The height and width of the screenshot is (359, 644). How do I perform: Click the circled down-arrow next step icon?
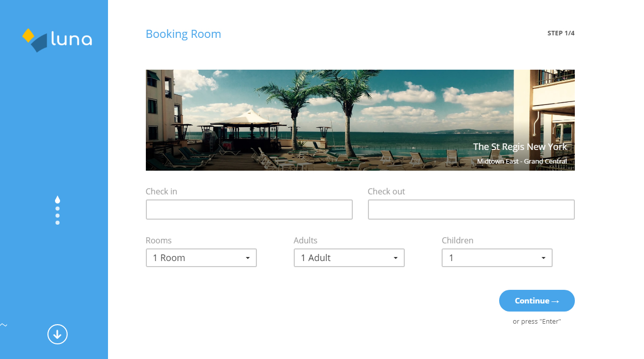pos(58,334)
